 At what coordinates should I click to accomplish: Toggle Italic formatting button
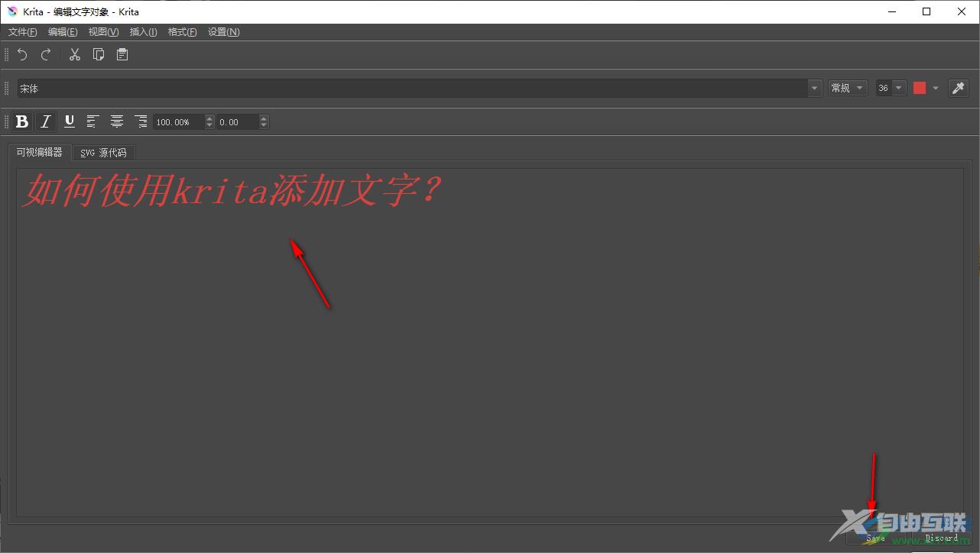click(x=46, y=121)
